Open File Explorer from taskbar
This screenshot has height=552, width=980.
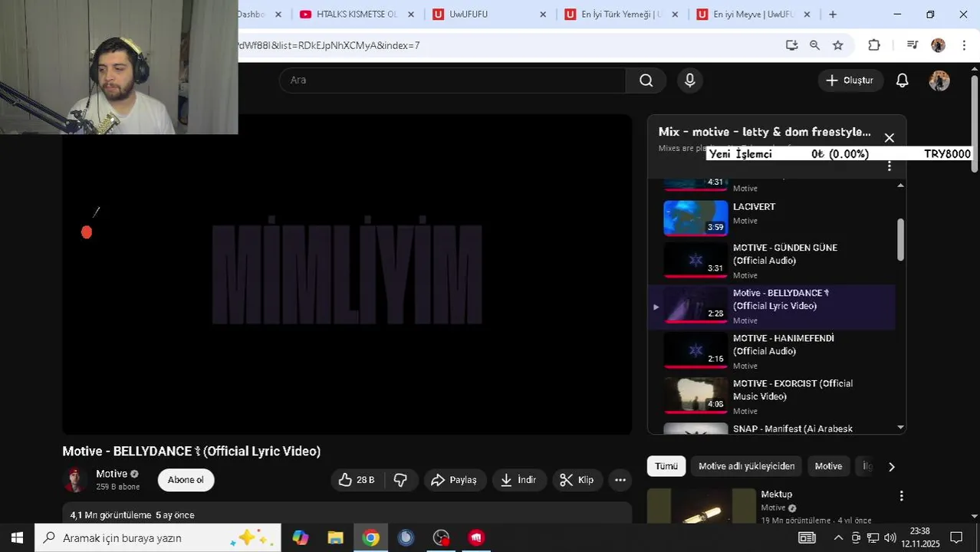coord(335,537)
